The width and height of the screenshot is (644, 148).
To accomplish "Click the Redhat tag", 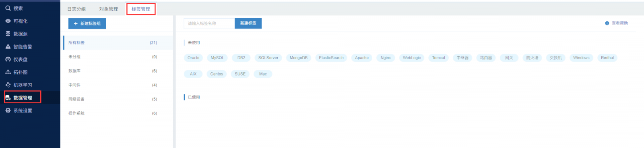I will click(x=607, y=58).
